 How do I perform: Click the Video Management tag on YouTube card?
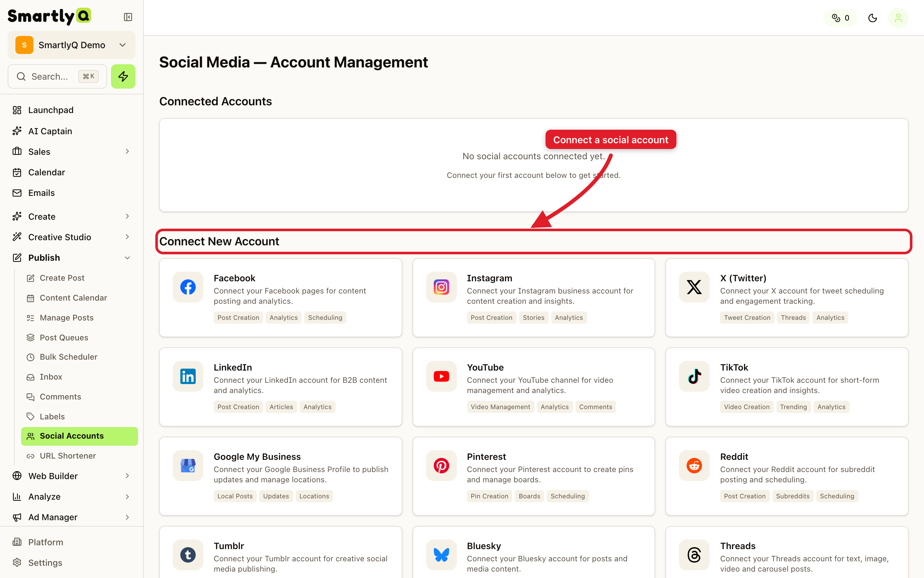tap(500, 407)
